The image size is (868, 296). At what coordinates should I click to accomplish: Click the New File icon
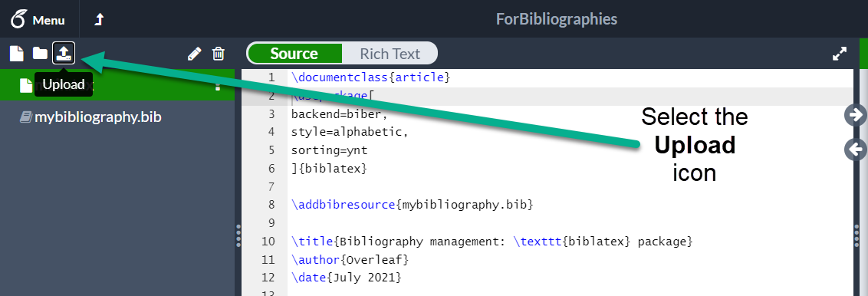click(x=17, y=54)
